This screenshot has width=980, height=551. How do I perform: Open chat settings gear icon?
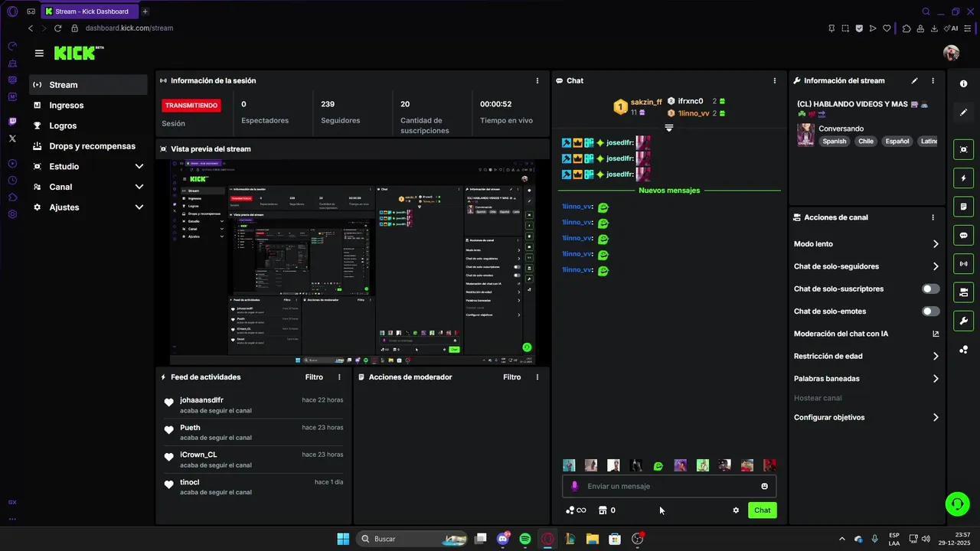[736, 510]
